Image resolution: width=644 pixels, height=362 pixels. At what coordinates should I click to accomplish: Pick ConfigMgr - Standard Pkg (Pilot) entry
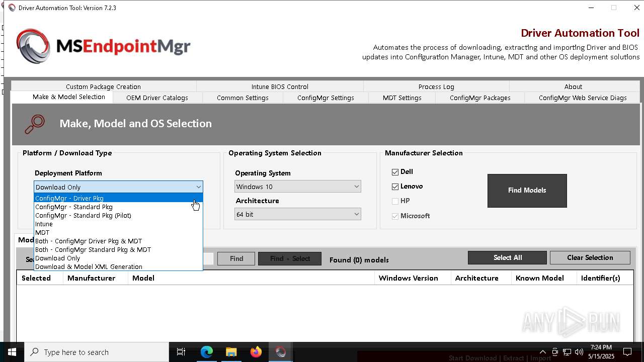118,215
